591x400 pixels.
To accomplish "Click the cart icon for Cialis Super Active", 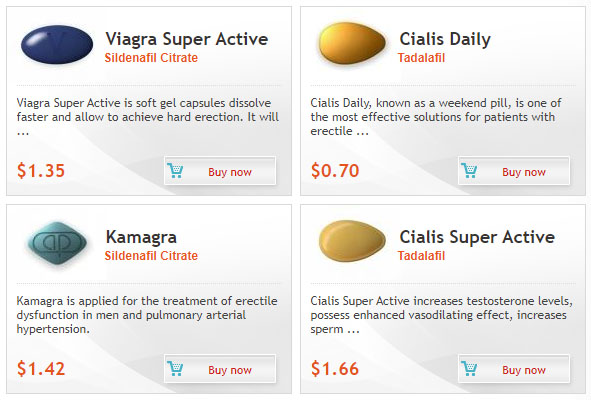I will point(469,368).
